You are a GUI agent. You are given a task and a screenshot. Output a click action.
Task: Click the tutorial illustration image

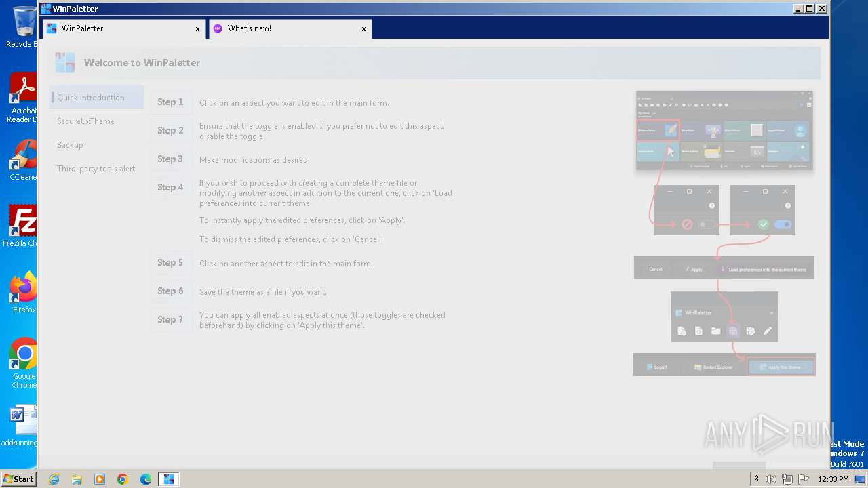(724, 233)
